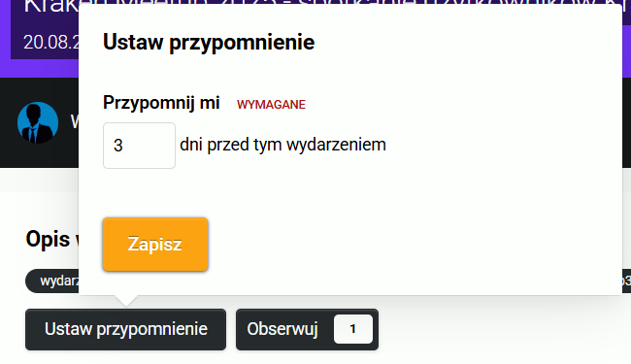Open the organizer name beside the avatar
631x364 pixels.
point(75,121)
